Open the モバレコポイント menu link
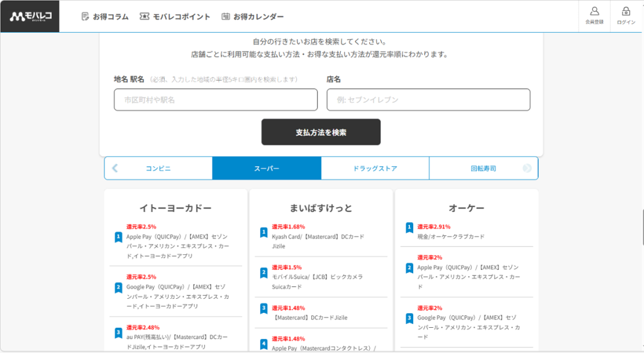Viewport: 644px width, 353px height. [x=175, y=16]
